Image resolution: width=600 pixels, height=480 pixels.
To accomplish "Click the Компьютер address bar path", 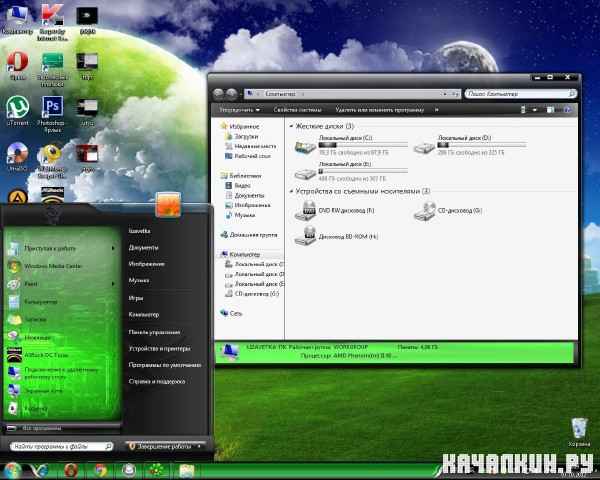I will pyautogui.click(x=280, y=94).
